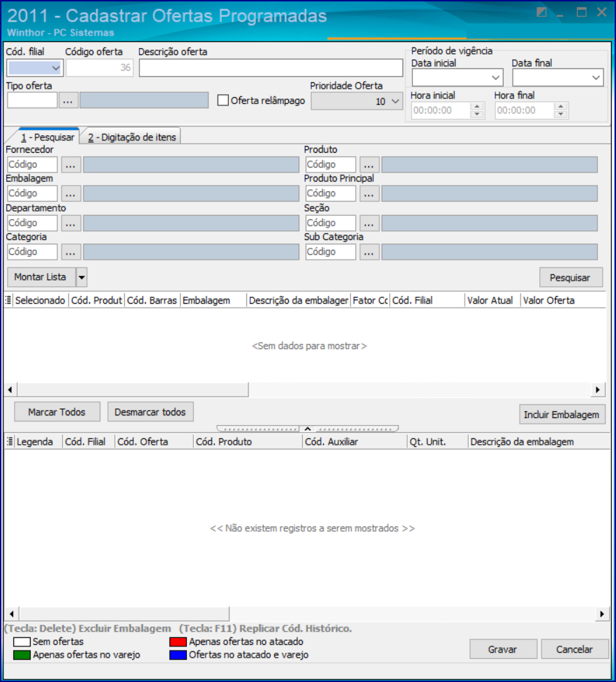
Task: Expand Prioridade Oferta dropdown
Action: coord(395,101)
